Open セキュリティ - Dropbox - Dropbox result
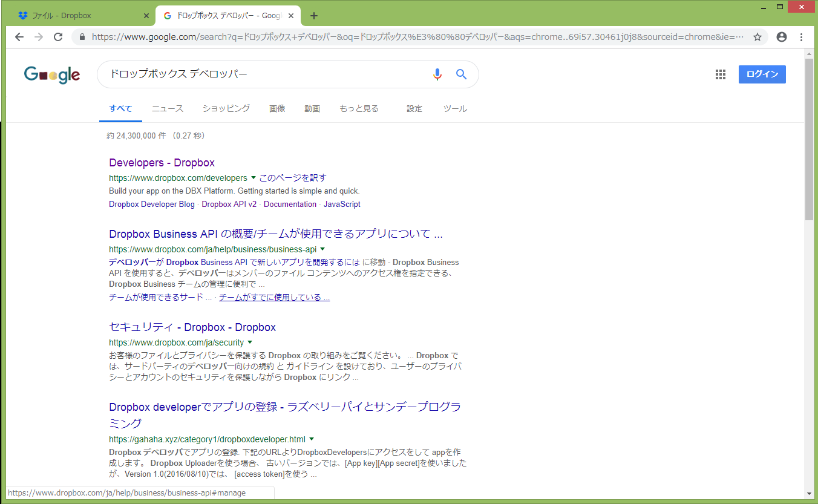The image size is (818, 504). click(x=192, y=327)
